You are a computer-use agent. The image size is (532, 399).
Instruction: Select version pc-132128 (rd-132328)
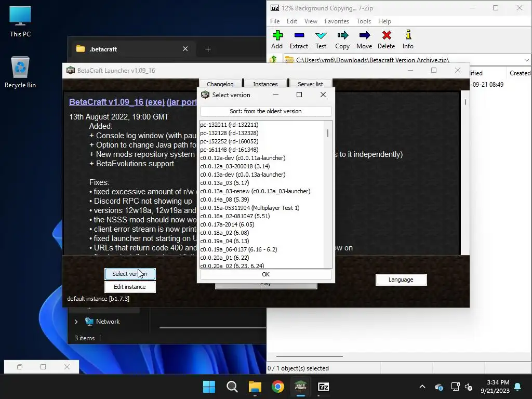pyautogui.click(x=262, y=133)
